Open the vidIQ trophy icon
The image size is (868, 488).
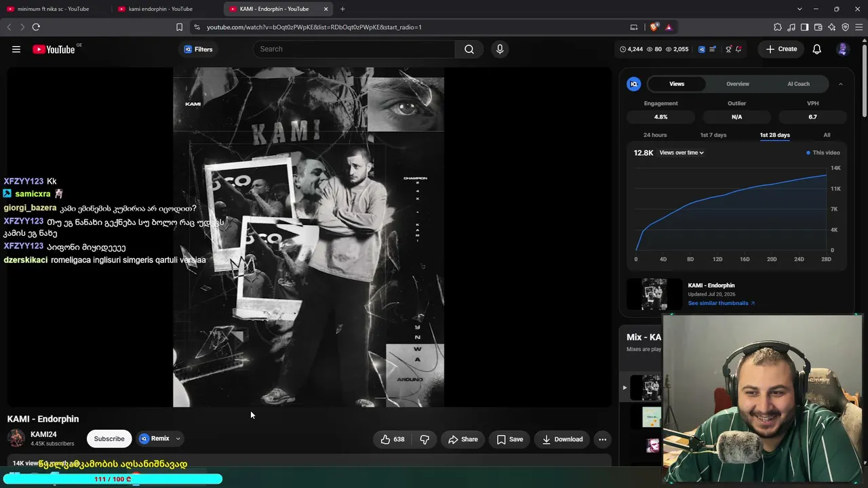[728, 49]
